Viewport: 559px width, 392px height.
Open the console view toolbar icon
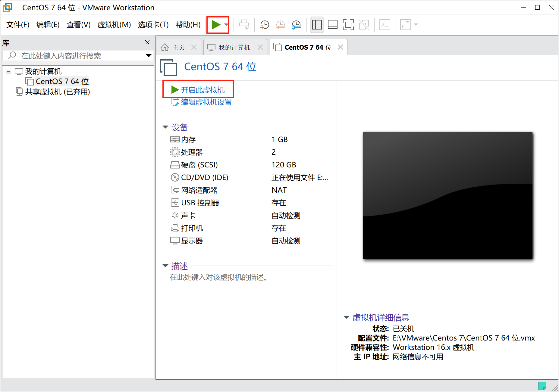(x=385, y=25)
